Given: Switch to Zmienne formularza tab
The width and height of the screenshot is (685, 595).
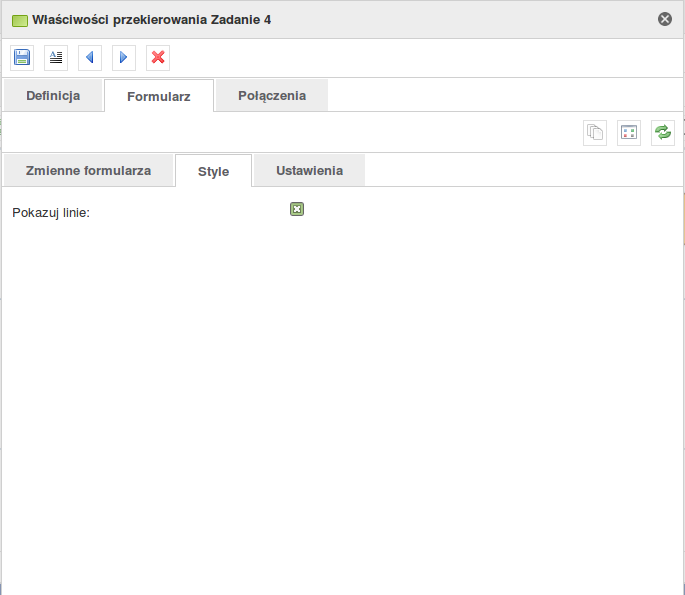Looking at the screenshot, I should (x=88, y=170).
